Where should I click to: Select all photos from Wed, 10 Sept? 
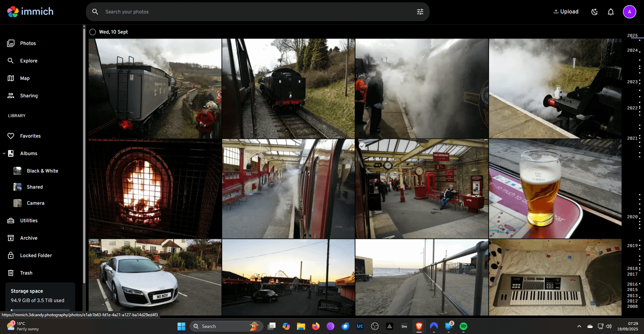point(93,32)
